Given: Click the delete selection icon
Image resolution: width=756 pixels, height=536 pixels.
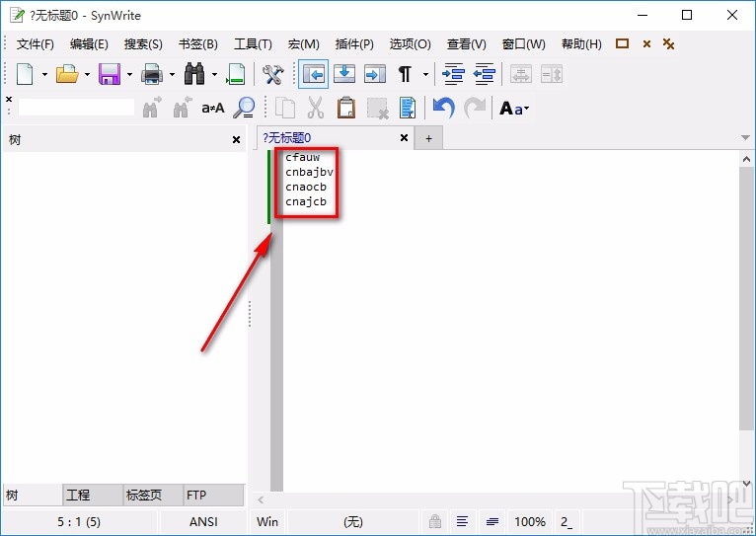Looking at the screenshot, I should (377, 108).
